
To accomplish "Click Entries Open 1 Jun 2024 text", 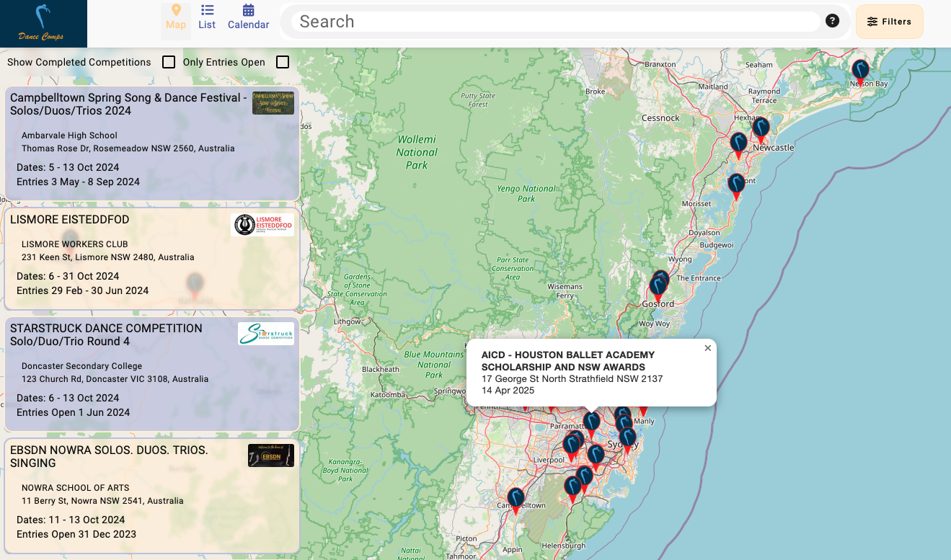I will [74, 412].
